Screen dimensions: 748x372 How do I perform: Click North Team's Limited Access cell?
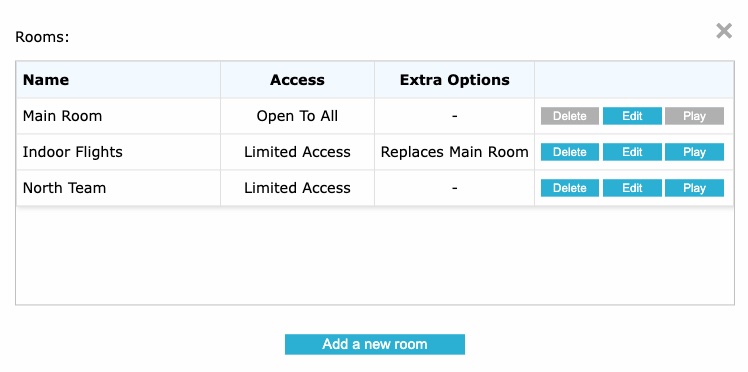(x=297, y=188)
